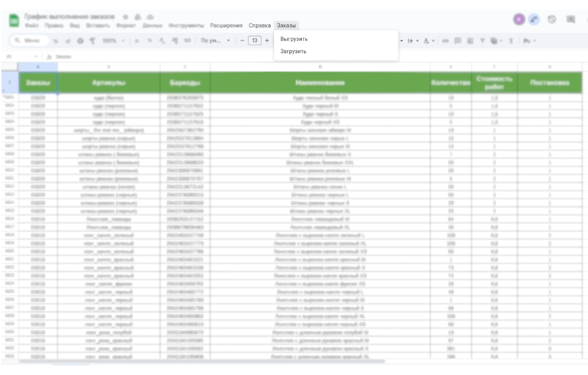Star the spreadsheet next to its title
The height and width of the screenshot is (375, 588).
[125, 17]
